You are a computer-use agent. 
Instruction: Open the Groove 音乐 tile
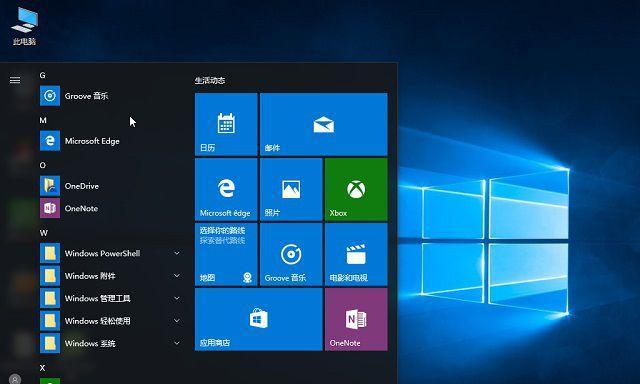pos(291,254)
